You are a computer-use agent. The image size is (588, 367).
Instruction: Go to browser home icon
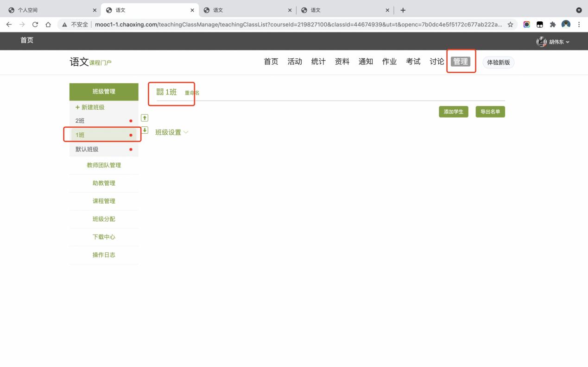coord(48,25)
